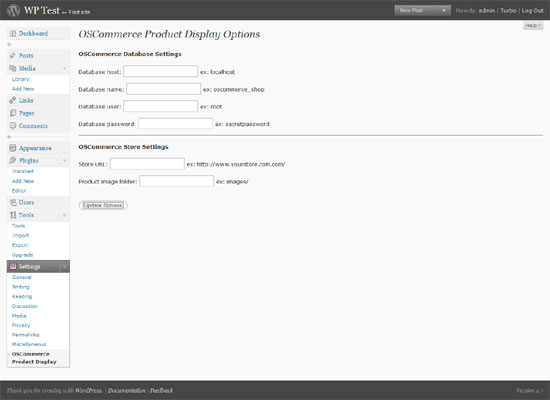Click the Database host field
Viewport: 550px width, 400px height.
[161, 71]
